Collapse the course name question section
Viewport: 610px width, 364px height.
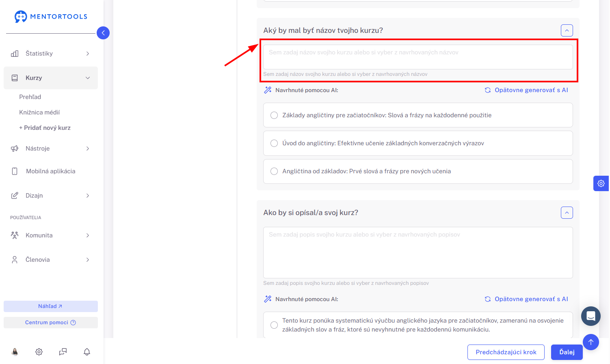click(567, 30)
